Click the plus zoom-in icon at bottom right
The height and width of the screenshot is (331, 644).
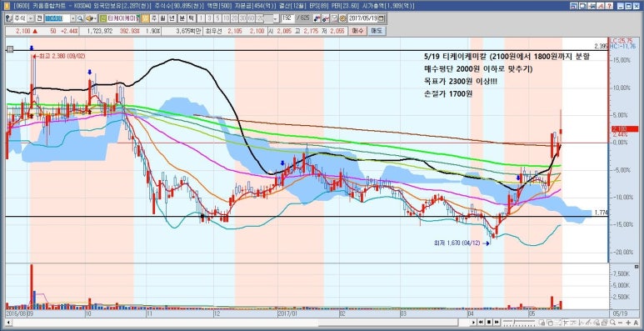(x=628, y=323)
